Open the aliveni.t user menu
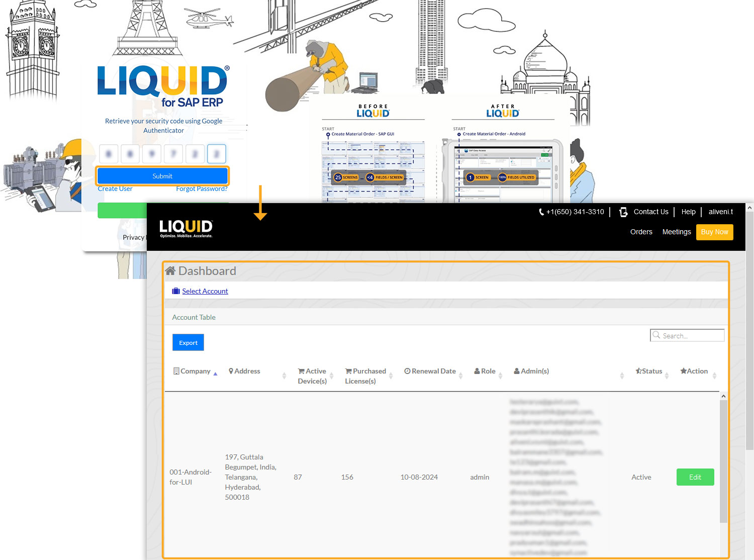The height and width of the screenshot is (560, 754). [x=721, y=212]
